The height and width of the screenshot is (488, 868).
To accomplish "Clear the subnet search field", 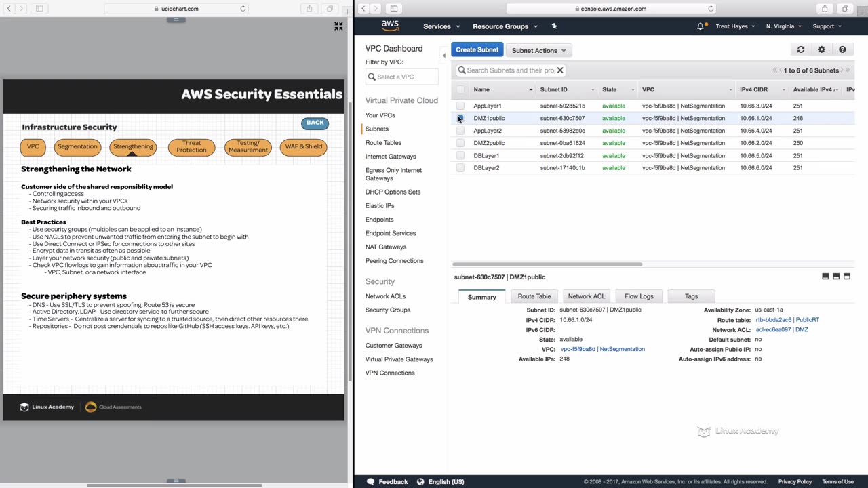I will 560,70.
